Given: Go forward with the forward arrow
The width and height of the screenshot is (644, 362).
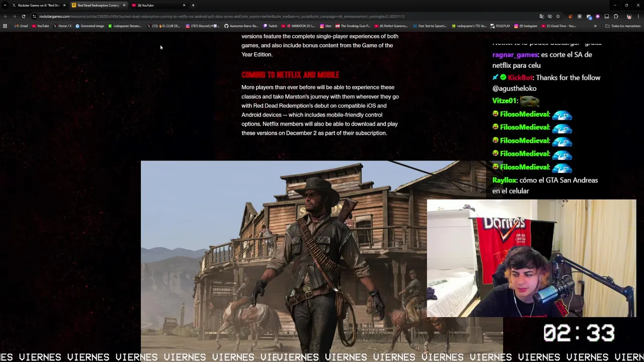Looking at the screenshot, I should pos(14,16).
